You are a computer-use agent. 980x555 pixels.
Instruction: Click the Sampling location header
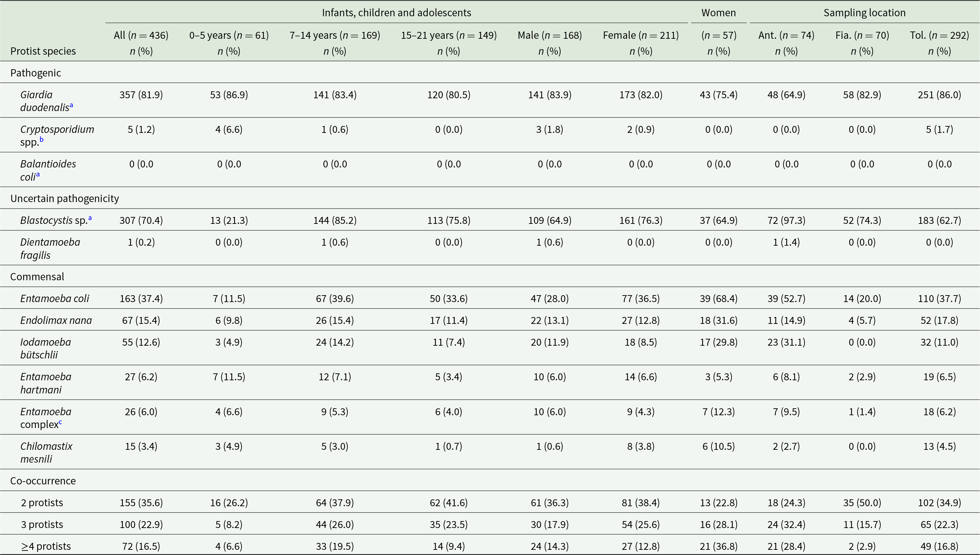(864, 12)
